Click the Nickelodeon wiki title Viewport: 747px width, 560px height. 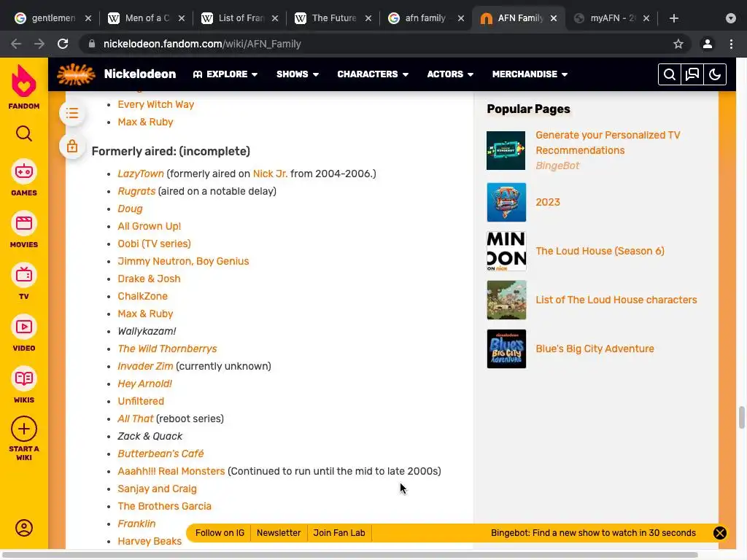(x=140, y=74)
